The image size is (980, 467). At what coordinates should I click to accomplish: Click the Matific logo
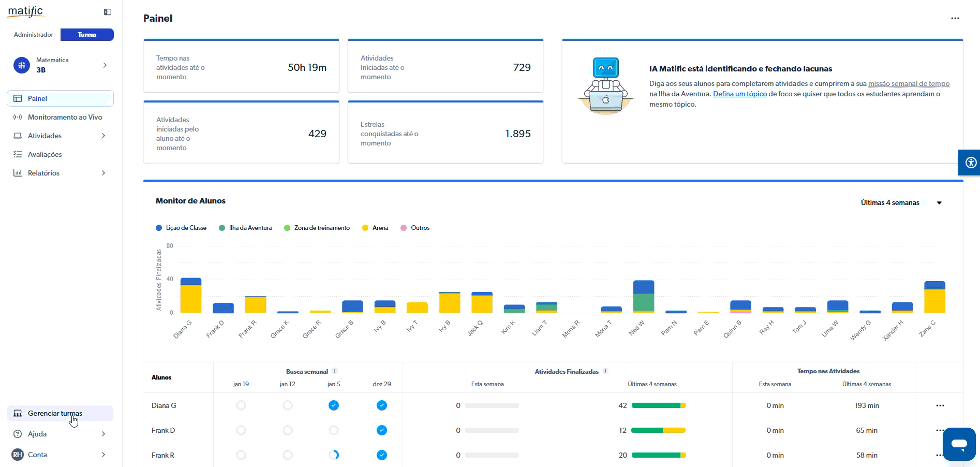click(25, 11)
